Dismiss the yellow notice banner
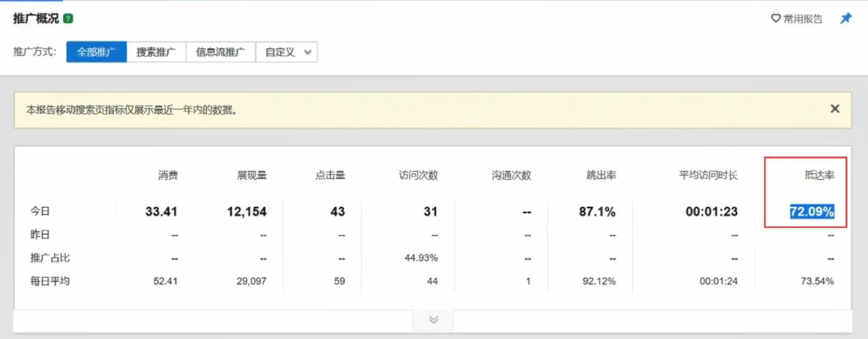The height and width of the screenshot is (339, 868). (x=835, y=108)
